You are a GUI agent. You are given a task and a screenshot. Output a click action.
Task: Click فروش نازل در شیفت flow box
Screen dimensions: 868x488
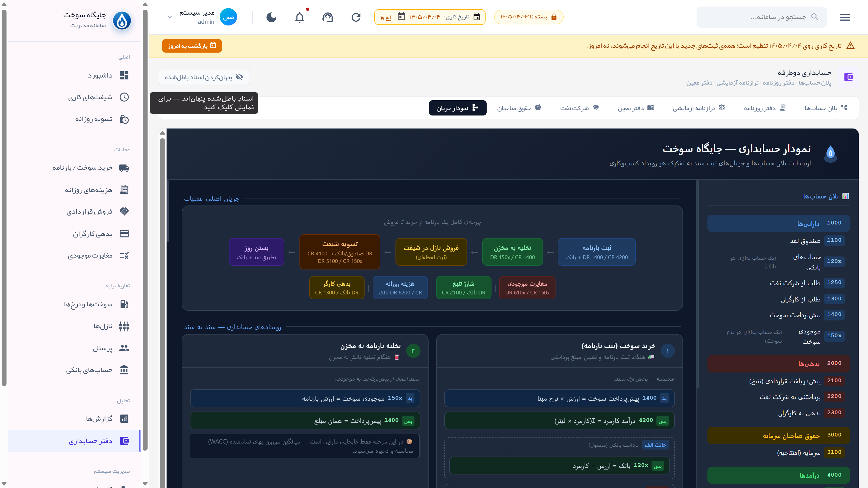pos(431,252)
